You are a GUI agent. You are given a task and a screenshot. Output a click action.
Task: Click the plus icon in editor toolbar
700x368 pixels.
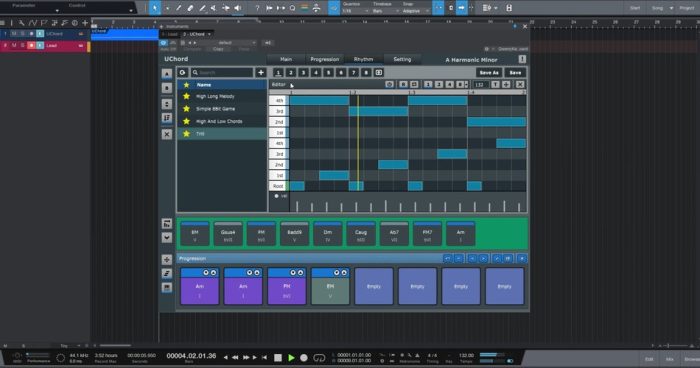[506, 84]
